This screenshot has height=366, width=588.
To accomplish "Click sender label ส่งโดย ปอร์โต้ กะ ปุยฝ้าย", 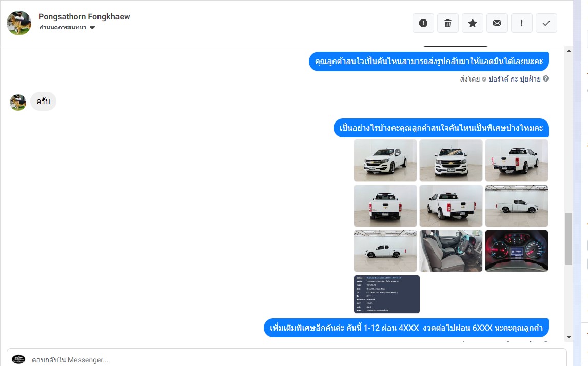I will pyautogui.click(x=500, y=78).
